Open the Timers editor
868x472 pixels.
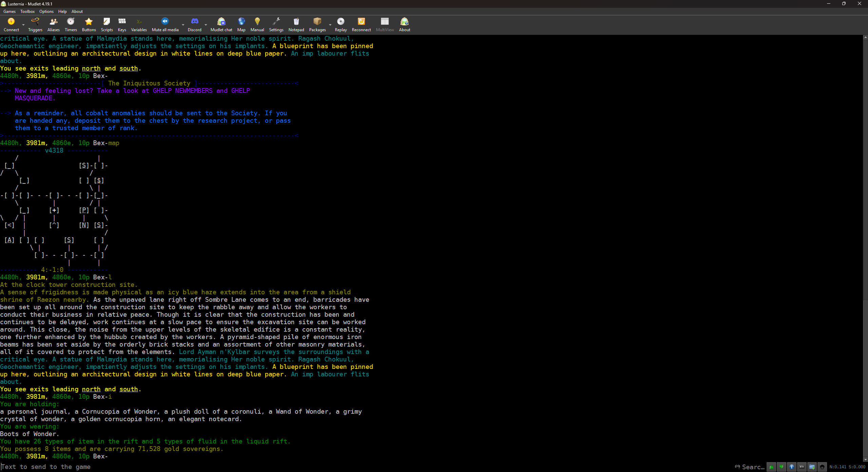pyautogui.click(x=71, y=24)
